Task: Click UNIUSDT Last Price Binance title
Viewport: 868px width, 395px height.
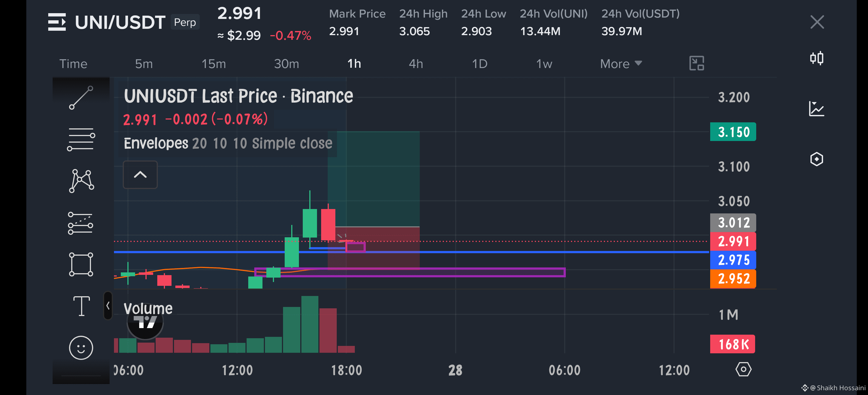Action: (238, 96)
